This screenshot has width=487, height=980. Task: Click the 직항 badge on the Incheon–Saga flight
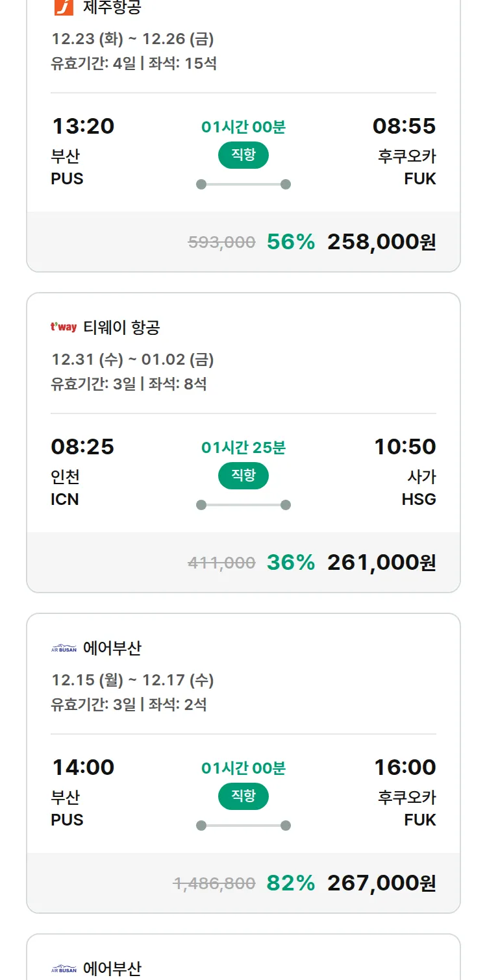point(243,476)
